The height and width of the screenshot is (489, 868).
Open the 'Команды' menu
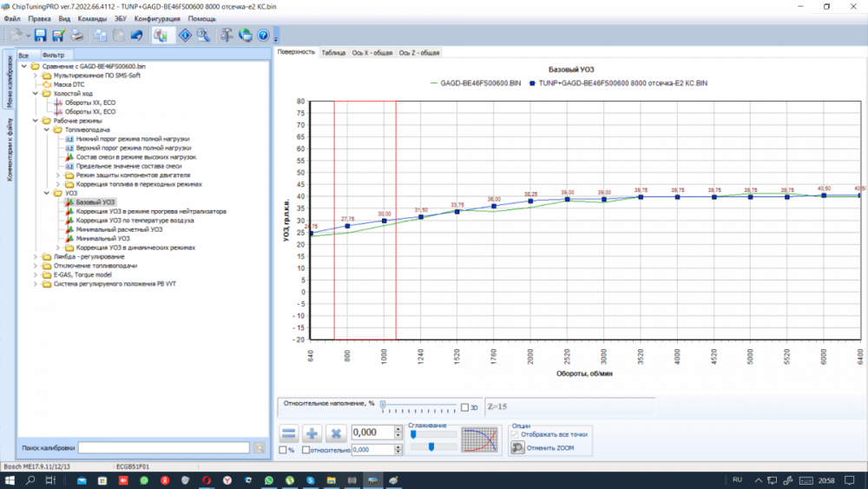point(92,18)
